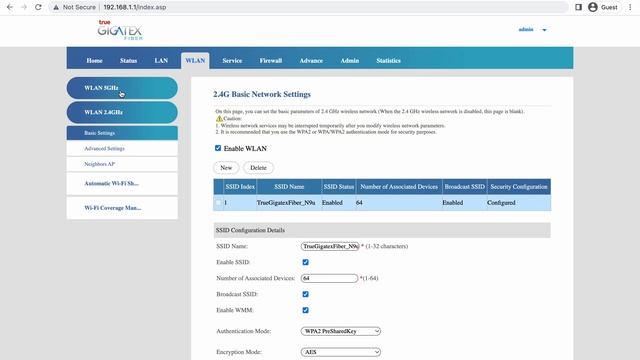Toggle the Enable SSID checkbox

click(x=305, y=262)
